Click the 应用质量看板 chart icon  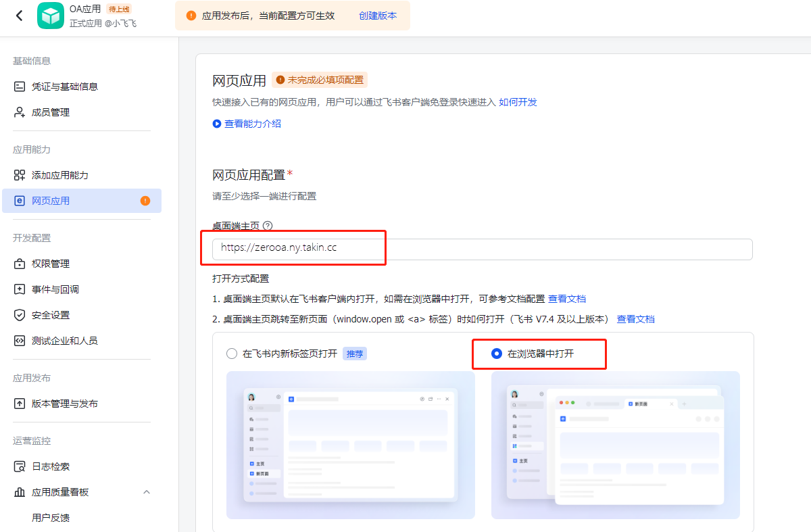pos(20,492)
